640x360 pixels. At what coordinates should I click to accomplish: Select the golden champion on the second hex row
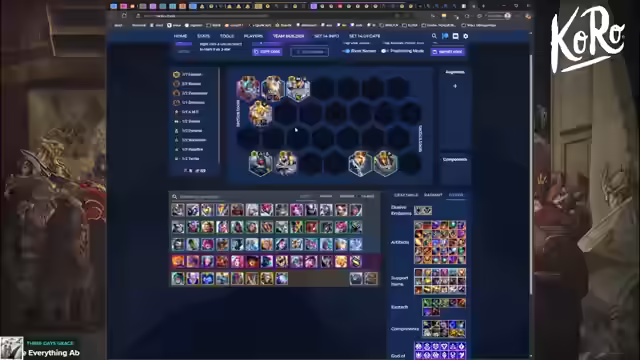pyautogui.click(x=260, y=113)
